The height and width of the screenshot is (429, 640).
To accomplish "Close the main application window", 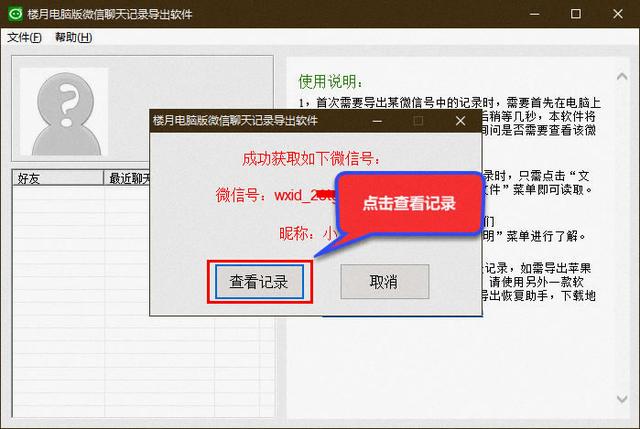I will pyautogui.click(x=618, y=14).
